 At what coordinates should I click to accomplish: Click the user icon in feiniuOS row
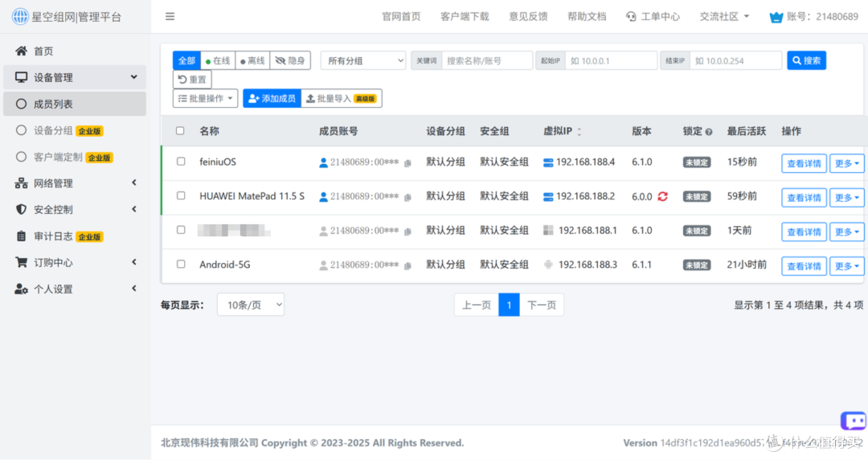[x=323, y=162]
